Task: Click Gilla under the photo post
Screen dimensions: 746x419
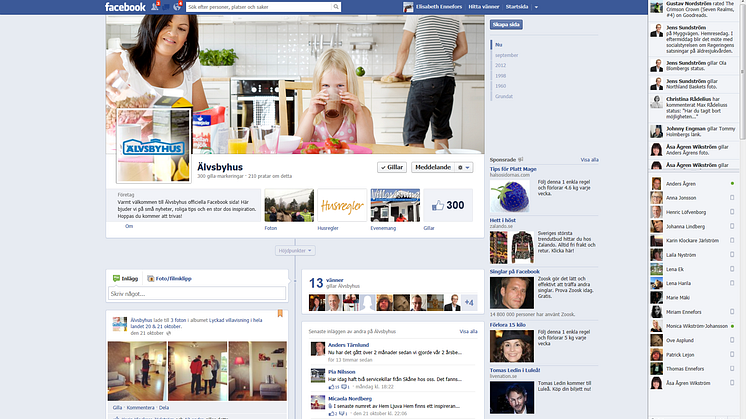Action: point(117,408)
